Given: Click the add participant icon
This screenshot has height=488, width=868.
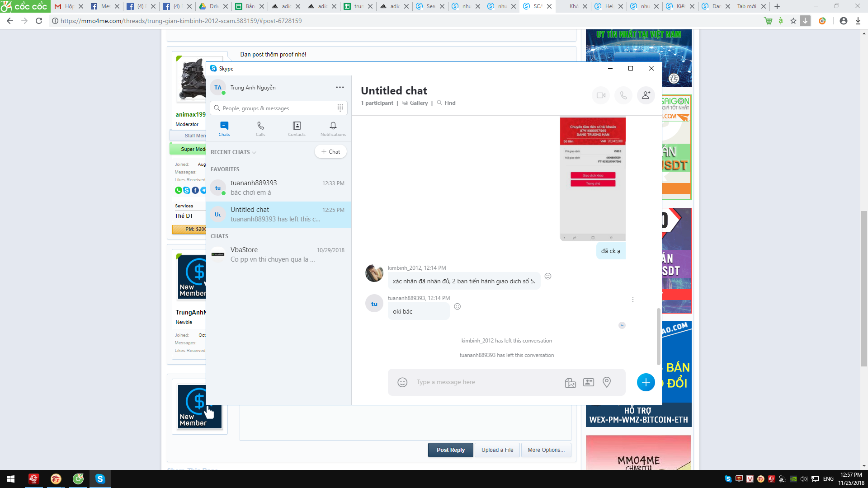Looking at the screenshot, I should point(646,95).
